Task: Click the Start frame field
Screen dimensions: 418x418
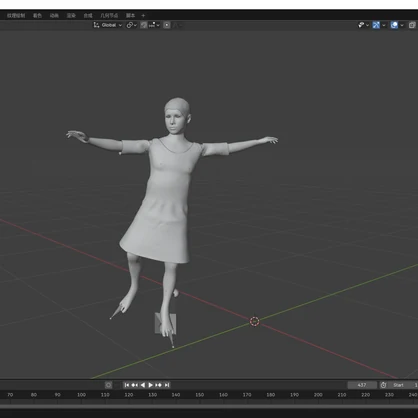Action: point(403,385)
